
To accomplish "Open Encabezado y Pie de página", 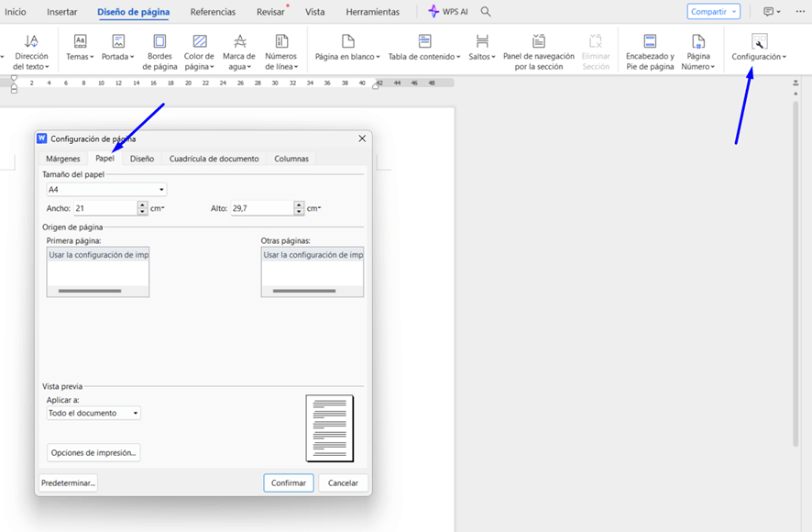I will (x=650, y=41).
